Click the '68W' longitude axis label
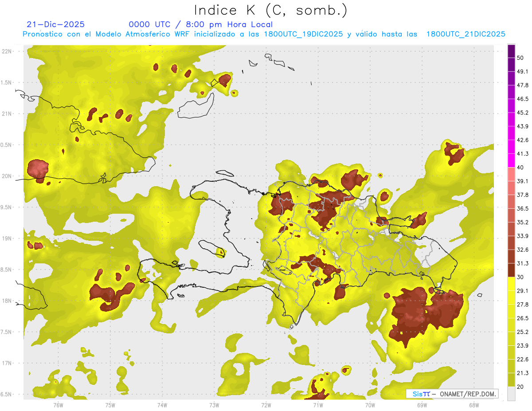This screenshot has height=411, width=532. coord(474,405)
